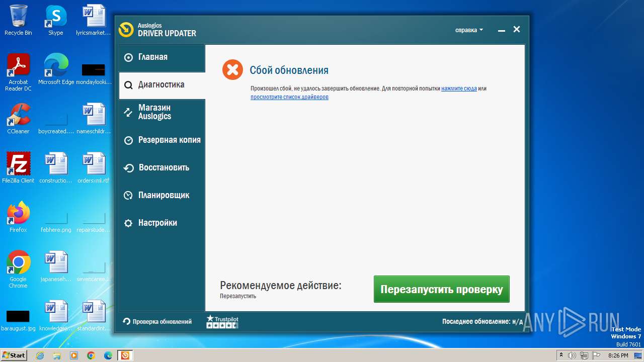
Task: Click Проверка обновлений at bottom
Action: coord(157,321)
